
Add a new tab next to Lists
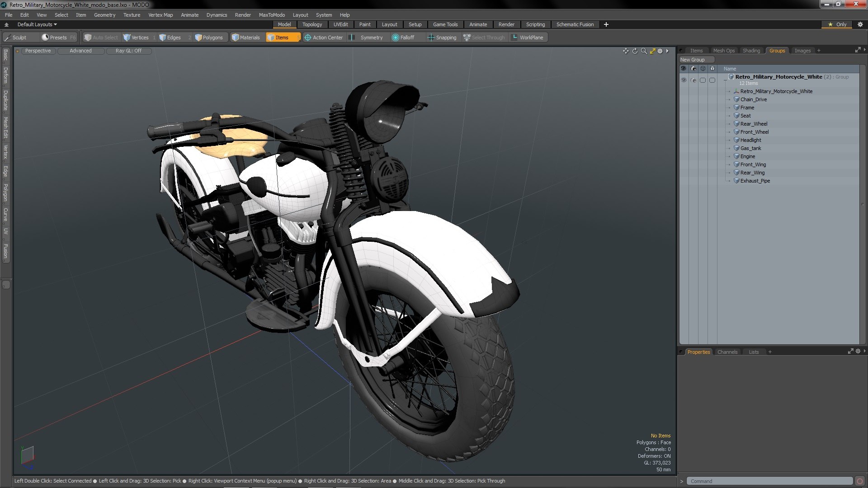[x=770, y=352]
